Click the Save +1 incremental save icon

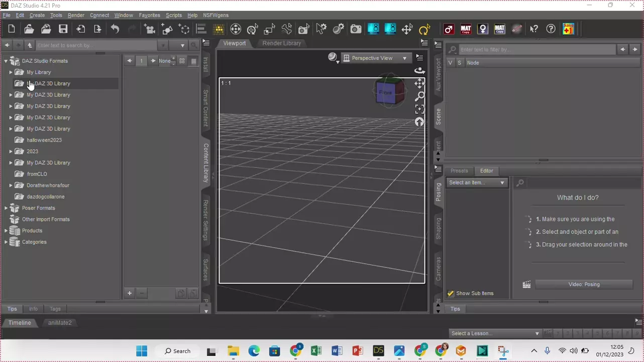tap(568, 29)
